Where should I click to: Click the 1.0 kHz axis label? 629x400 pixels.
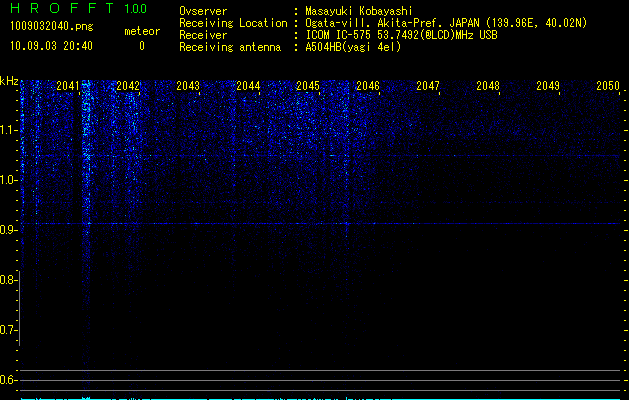click(8, 180)
